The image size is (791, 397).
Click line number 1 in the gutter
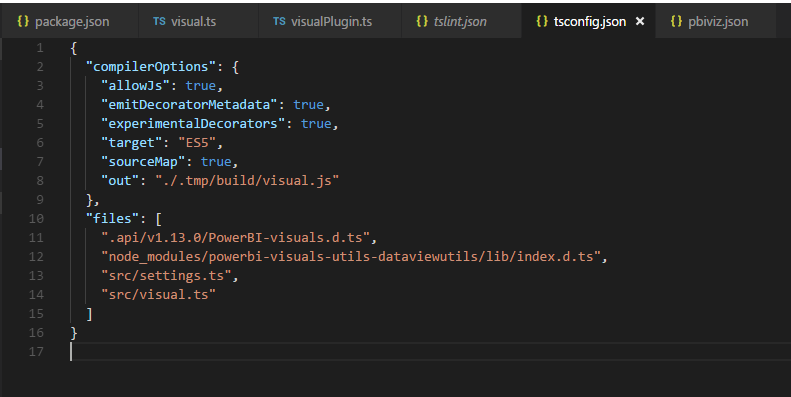(40, 48)
